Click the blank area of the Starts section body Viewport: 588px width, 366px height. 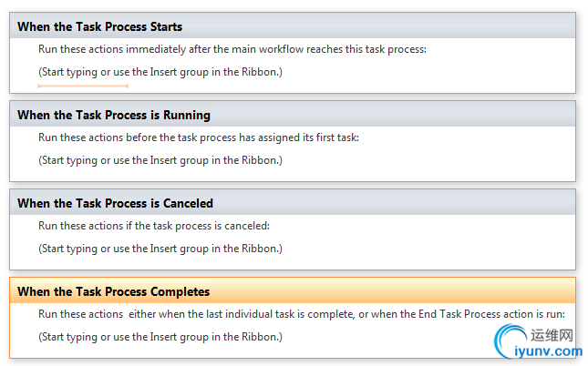pos(412,75)
